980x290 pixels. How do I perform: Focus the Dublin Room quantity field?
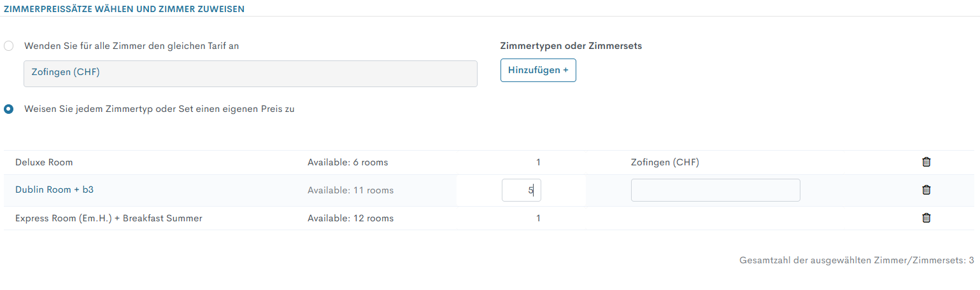click(521, 190)
